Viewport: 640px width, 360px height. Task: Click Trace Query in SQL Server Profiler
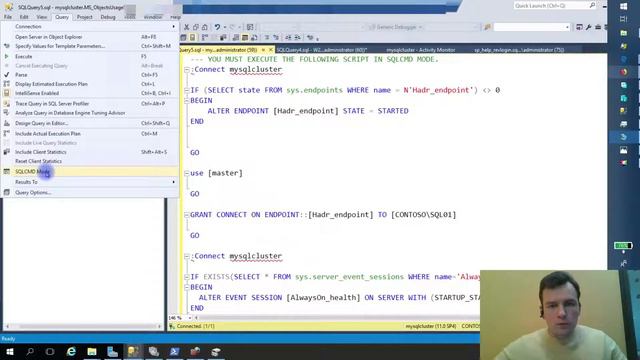click(x=90, y=104)
